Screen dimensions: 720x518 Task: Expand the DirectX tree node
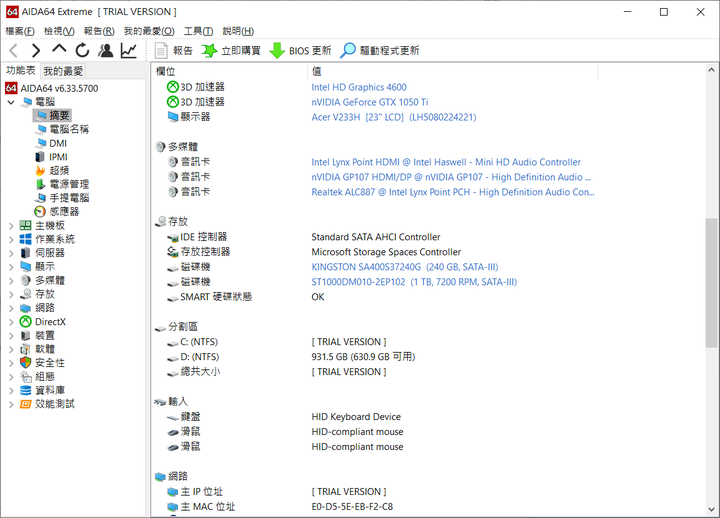click(11, 322)
